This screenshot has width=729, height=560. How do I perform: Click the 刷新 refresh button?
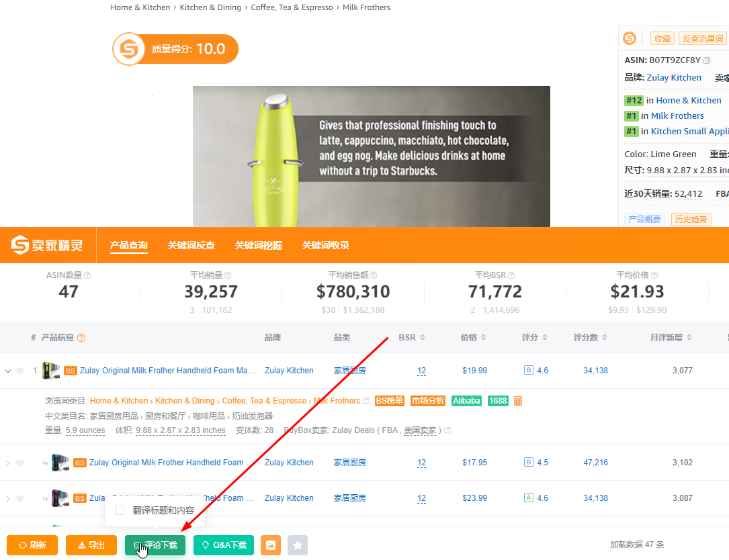coord(32,545)
